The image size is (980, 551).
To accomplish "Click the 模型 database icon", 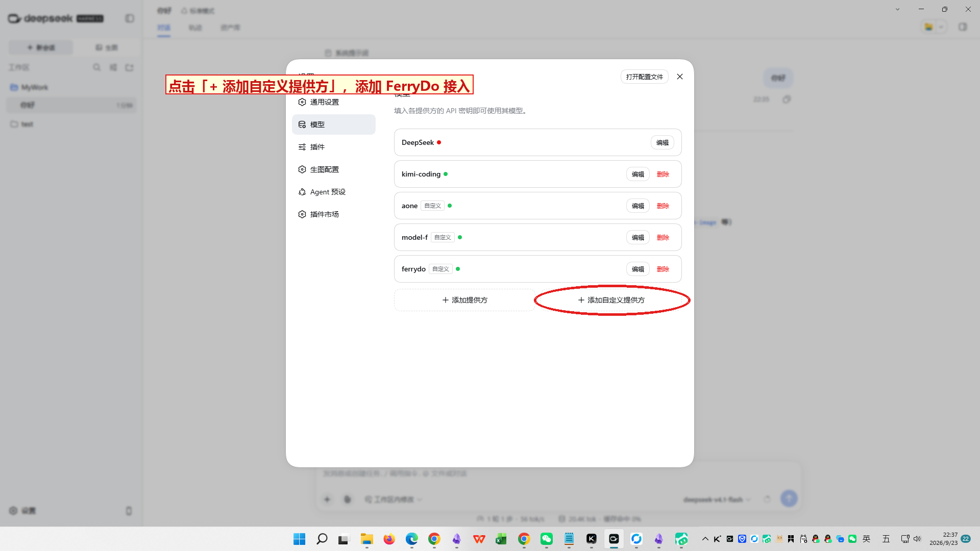I will [x=302, y=124].
